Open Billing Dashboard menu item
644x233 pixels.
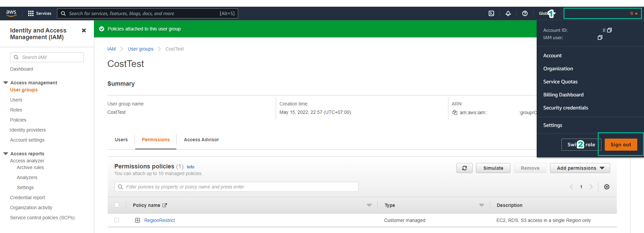[563, 95]
